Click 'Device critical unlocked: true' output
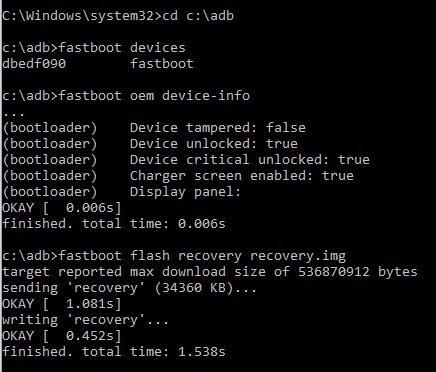This screenshot has height=372, width=436. click(x=250, y=160)
